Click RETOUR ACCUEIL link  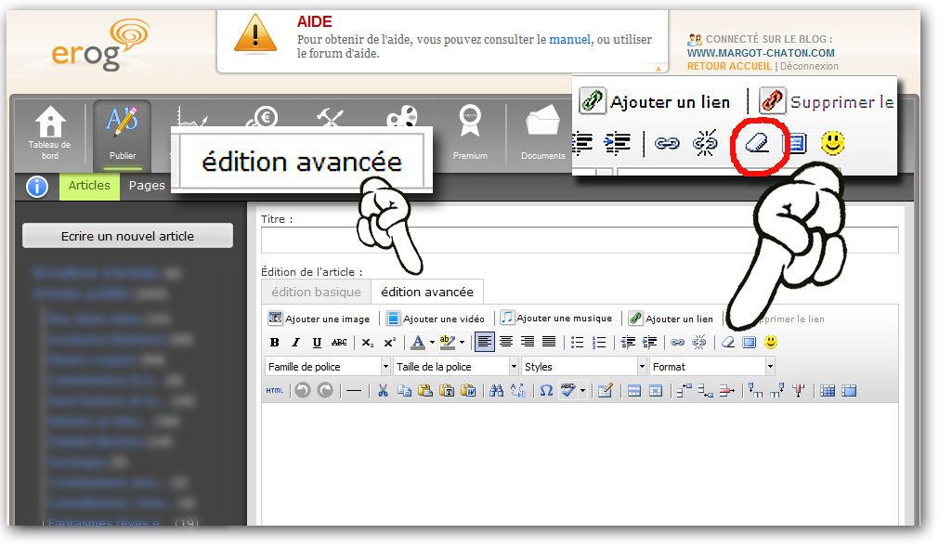pyautogui.click(x=729, y=66)
